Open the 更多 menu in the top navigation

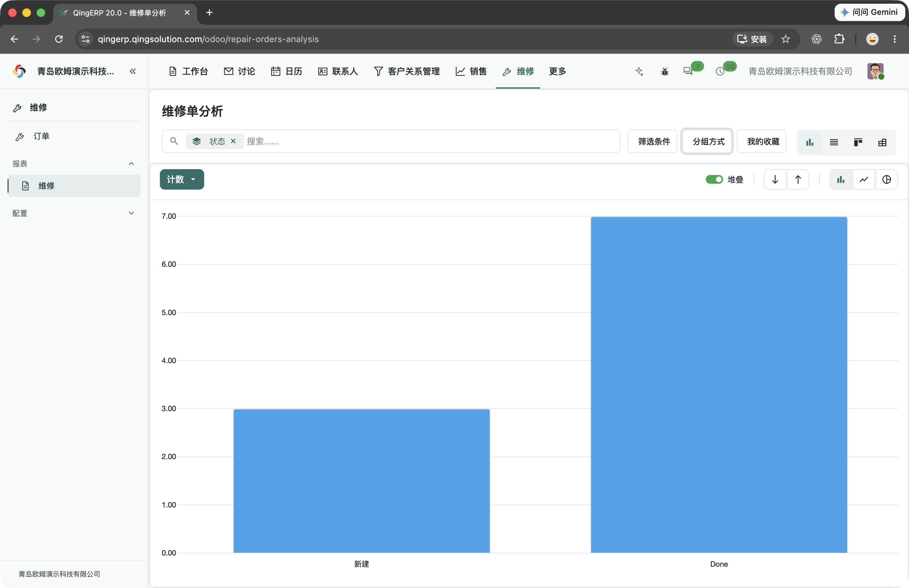(557, 71)
